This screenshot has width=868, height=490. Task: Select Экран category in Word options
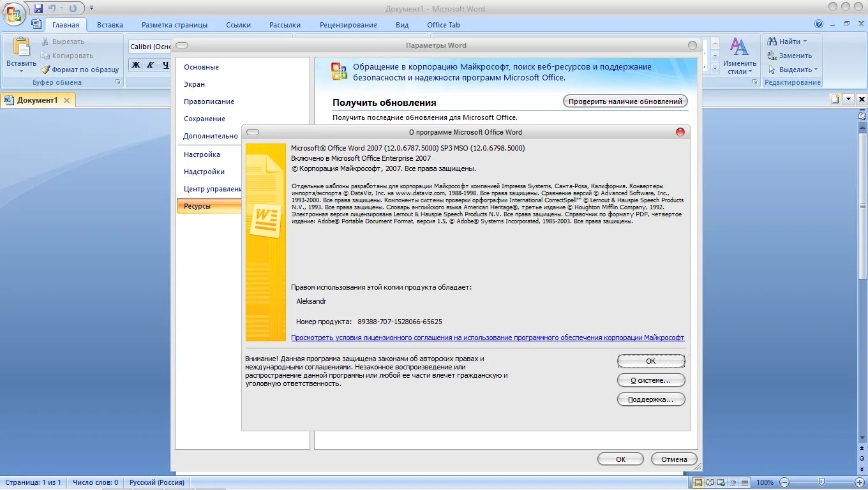195,84
